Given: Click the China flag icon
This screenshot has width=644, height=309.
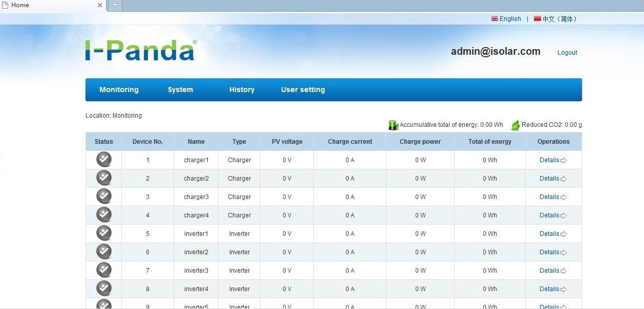Looking at the screenshot, I should pyautogui.click(x=537, y=18).
